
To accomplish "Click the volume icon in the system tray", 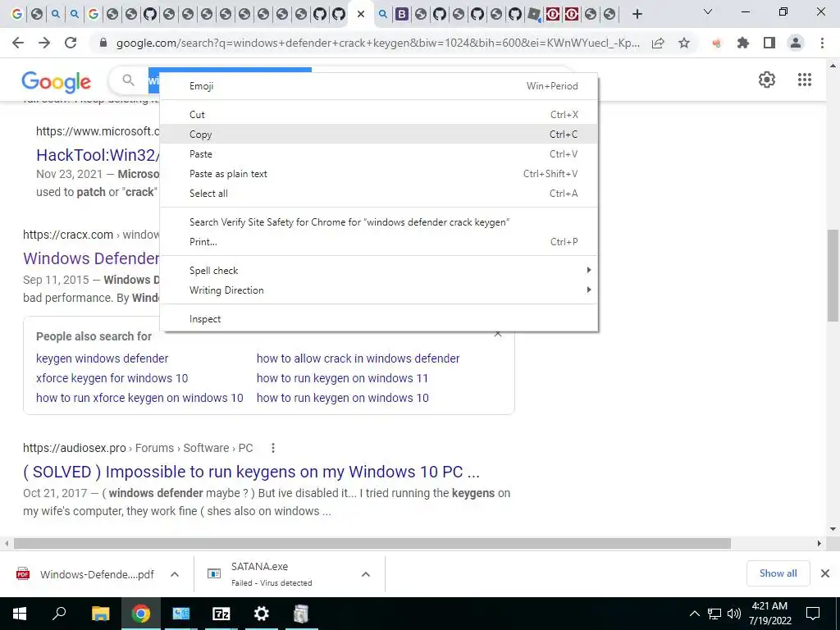I will point(734,614).
